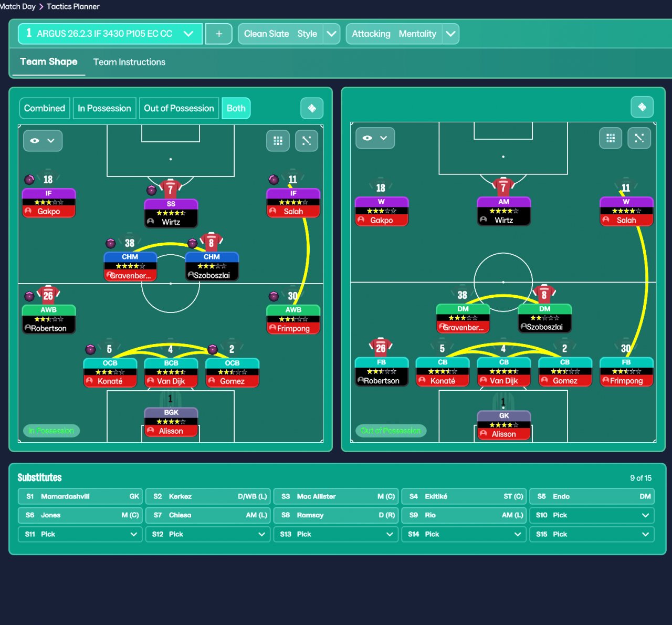This screenshot has height=625, width=672.
Task: Click the purple icon beside Robertson's AWB shirt
Action: click(29, 296)
